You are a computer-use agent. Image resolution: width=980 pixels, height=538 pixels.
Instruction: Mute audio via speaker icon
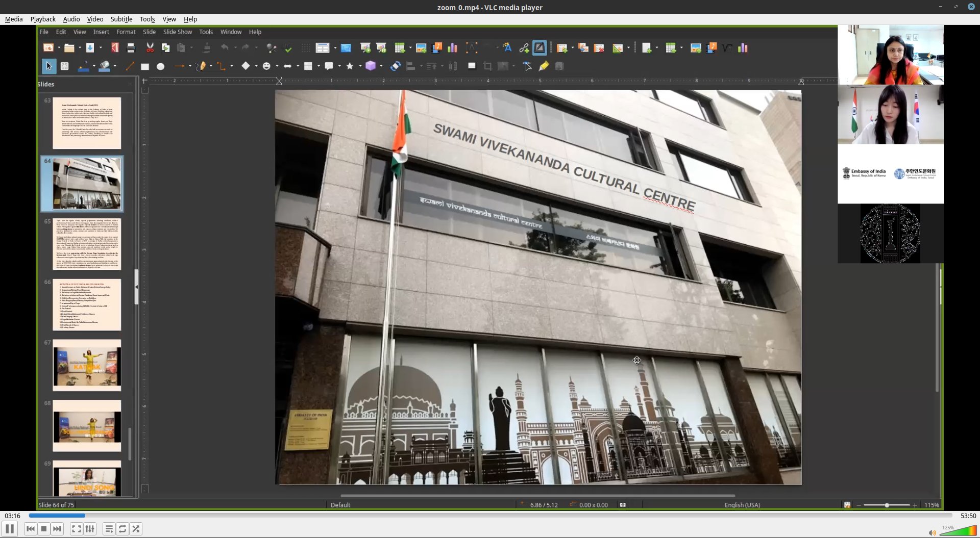click(932, 532)
